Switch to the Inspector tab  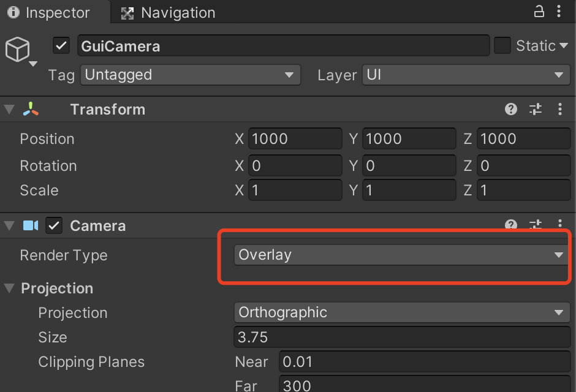click(55, 12)
